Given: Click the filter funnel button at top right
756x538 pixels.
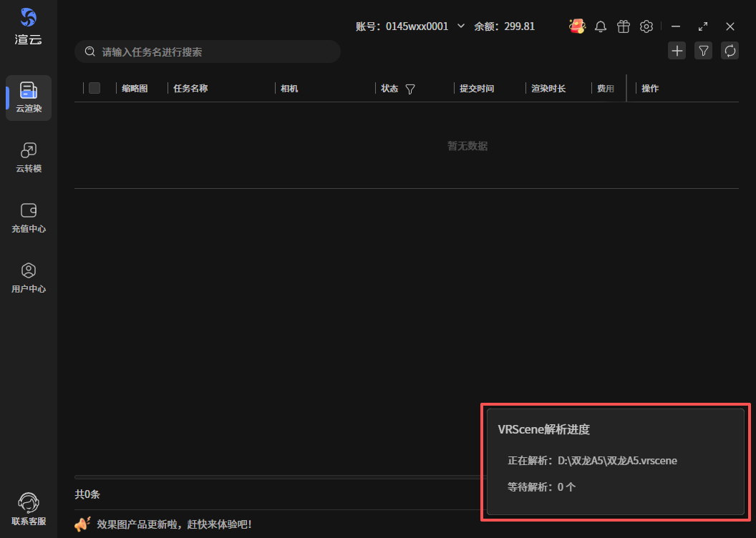Looking at the screenshot, I should tap(703, 51).
